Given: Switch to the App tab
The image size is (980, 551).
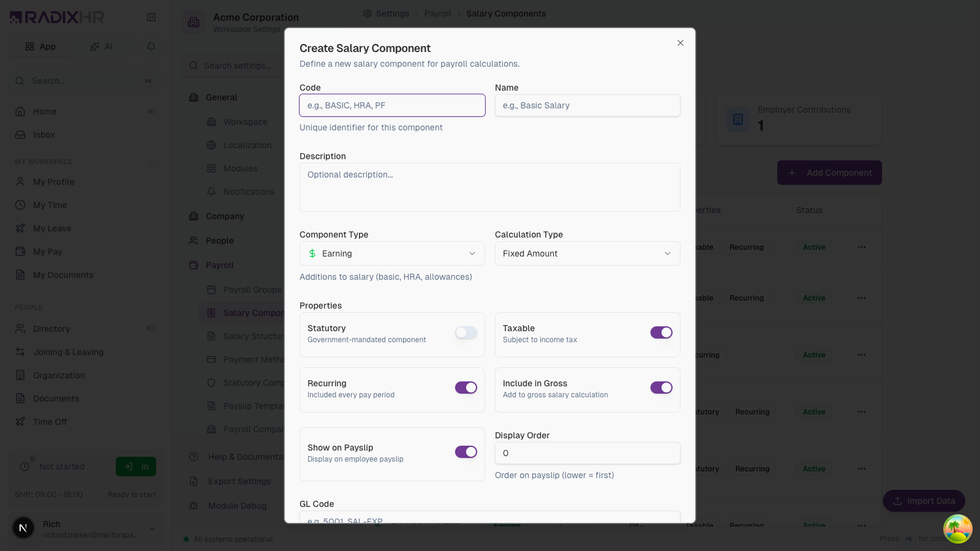Looking at the screenshot, I should click(x=40, y=47).
